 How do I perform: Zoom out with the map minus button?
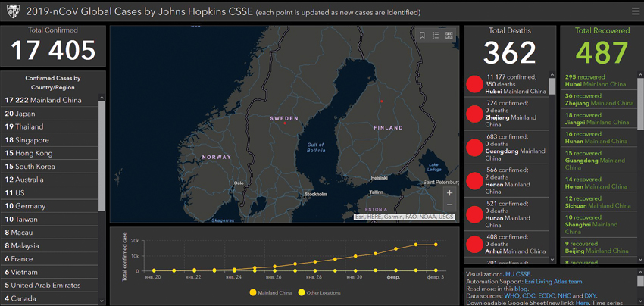click(449, 205)
